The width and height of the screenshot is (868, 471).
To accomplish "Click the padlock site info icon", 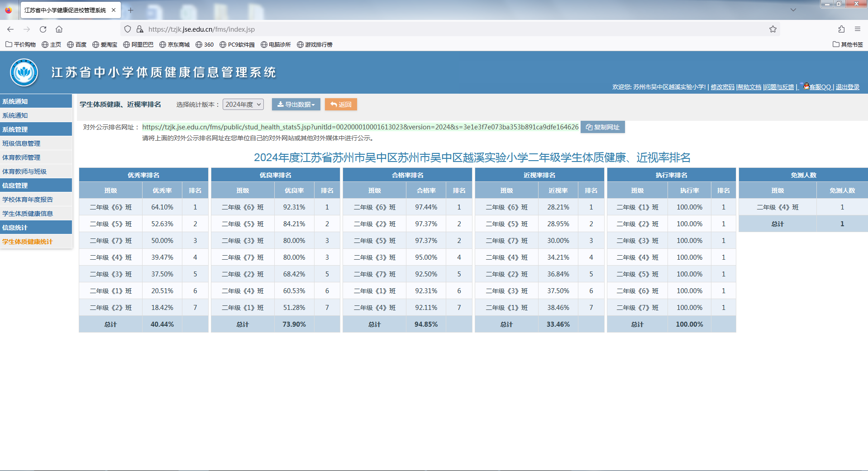I will (140, 29).
